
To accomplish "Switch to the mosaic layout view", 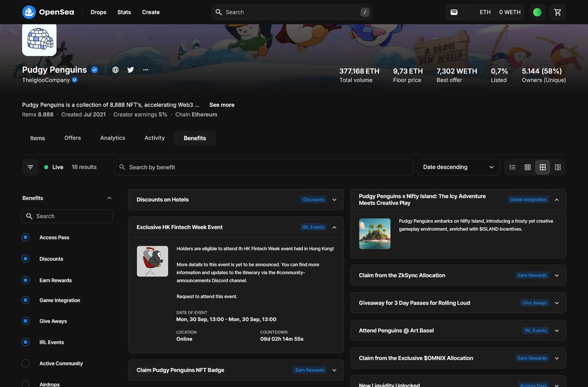I will tap(558, 167).
